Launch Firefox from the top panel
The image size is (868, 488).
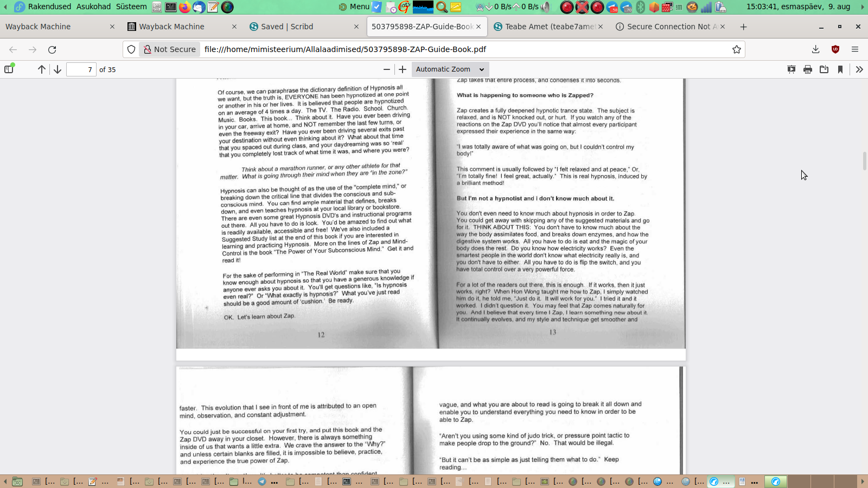(185, 7)
